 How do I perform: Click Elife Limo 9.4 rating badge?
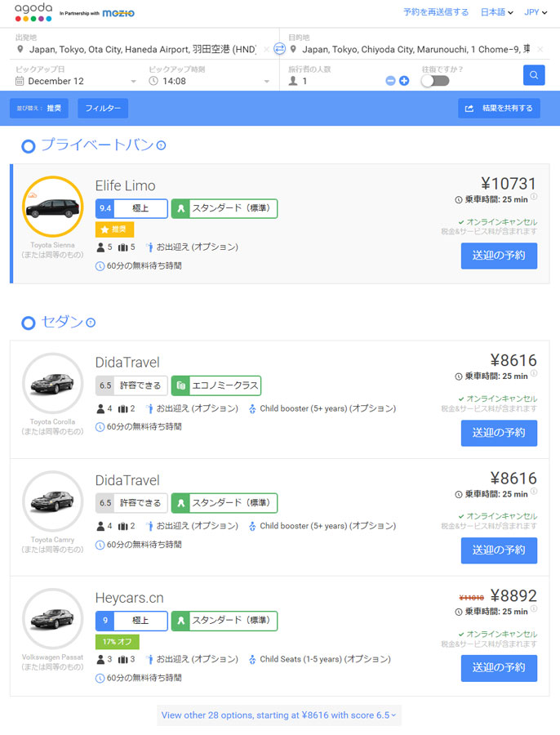pos(131,208)
